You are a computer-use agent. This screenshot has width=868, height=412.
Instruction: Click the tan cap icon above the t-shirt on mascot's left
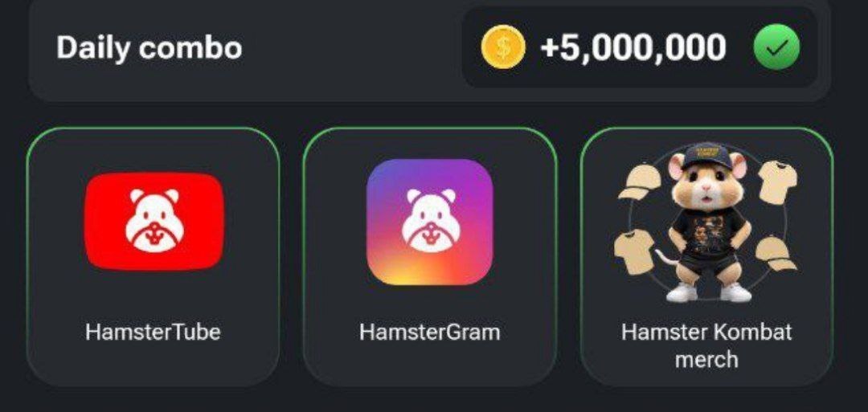[x=640, y=182]
